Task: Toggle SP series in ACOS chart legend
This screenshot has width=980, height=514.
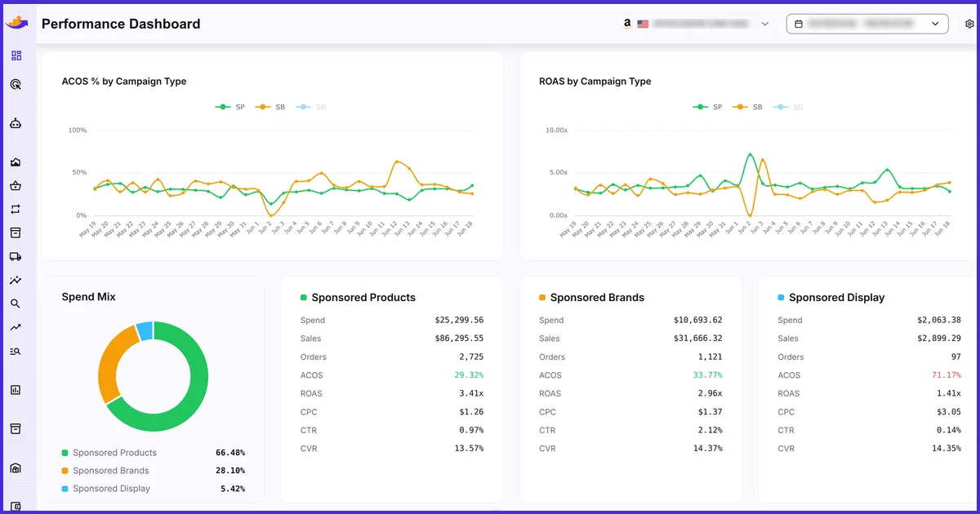Action: pos(230,107)
